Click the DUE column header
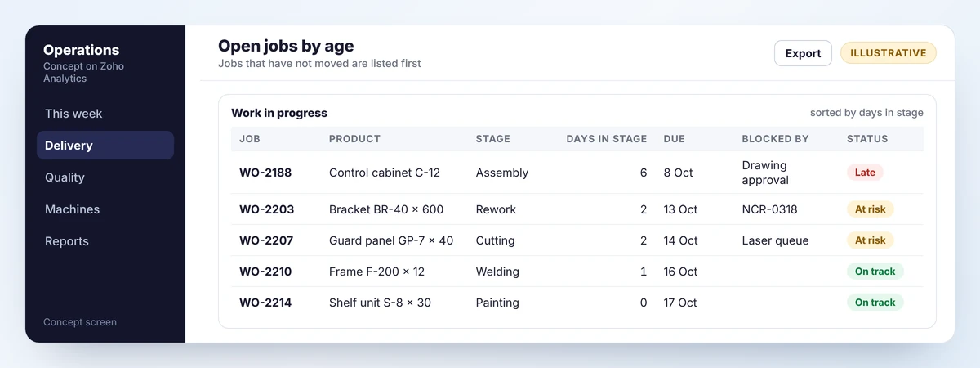 [x=674, y=139]
